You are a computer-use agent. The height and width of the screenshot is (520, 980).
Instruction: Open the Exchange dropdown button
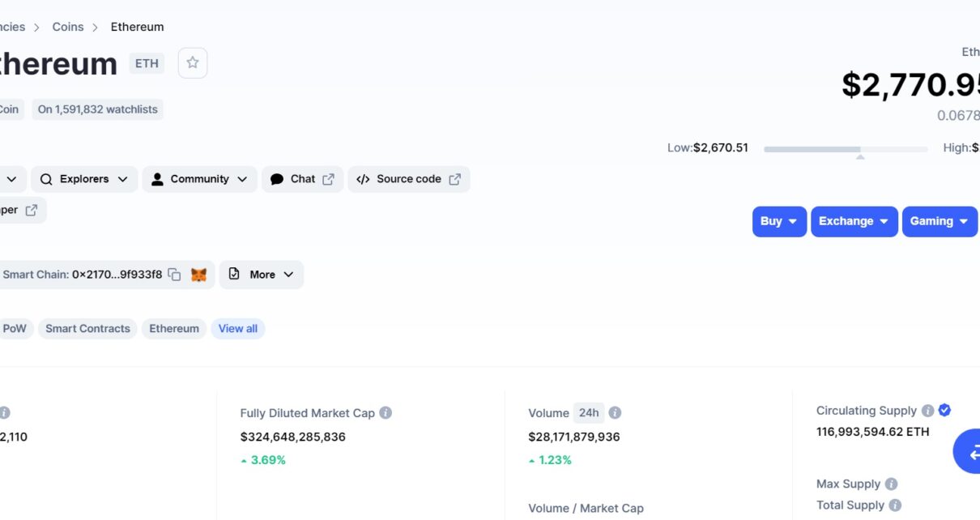click(x=854, y=221)
